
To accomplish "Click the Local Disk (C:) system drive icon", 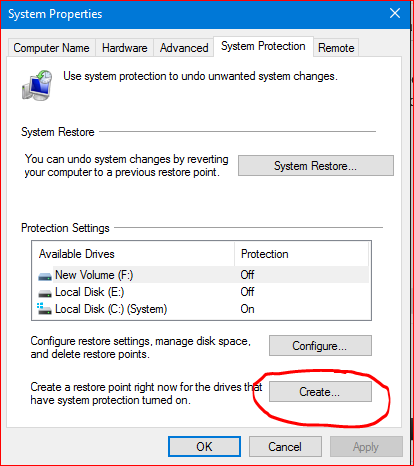I will tap(44, 309).
